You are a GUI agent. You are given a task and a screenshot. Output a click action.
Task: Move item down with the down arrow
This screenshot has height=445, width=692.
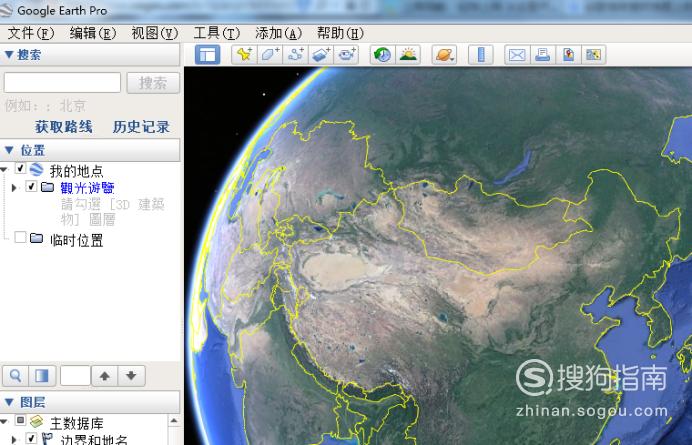(132, 376)
